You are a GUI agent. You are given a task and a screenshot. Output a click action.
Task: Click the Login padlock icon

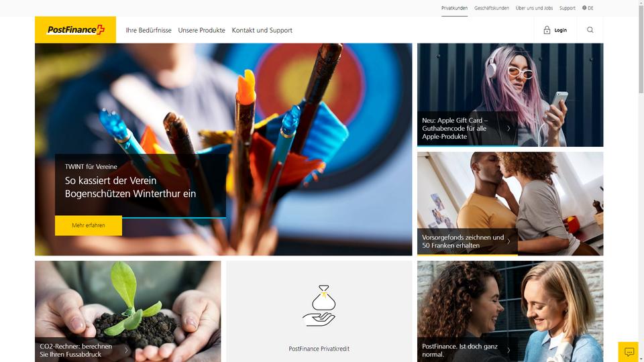(x=547, y=30)
